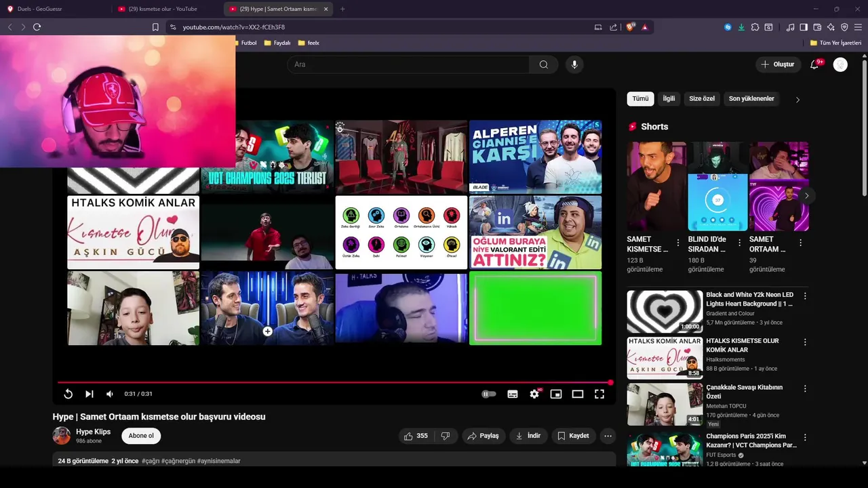Select the Tümü filter chip
Screen dimensions: 868x488
click(x=641, y=99)
